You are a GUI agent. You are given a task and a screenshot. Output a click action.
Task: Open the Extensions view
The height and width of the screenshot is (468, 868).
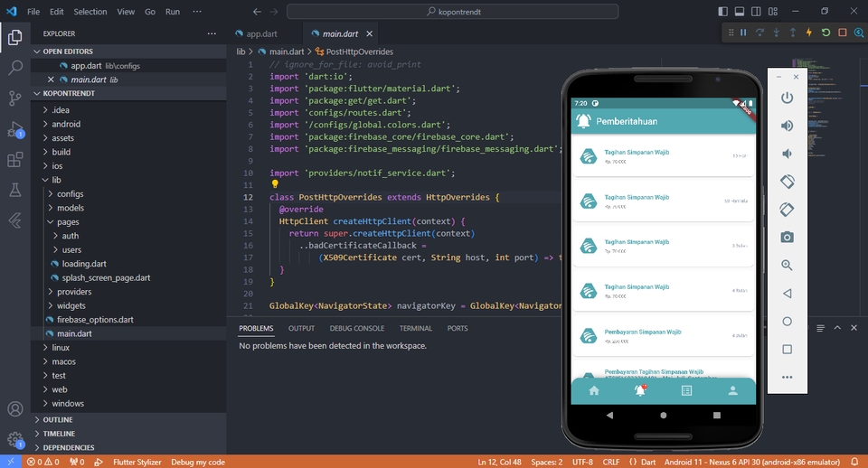click(x=15, y=159)
